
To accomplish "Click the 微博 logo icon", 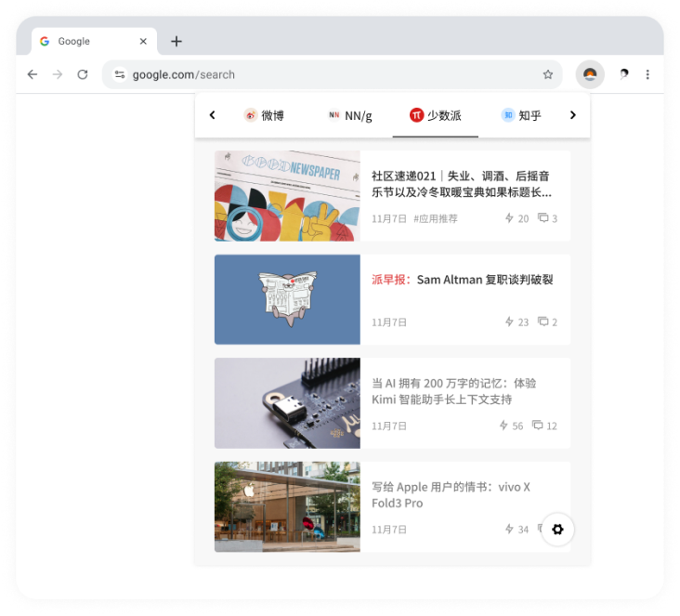I will 250,115.
